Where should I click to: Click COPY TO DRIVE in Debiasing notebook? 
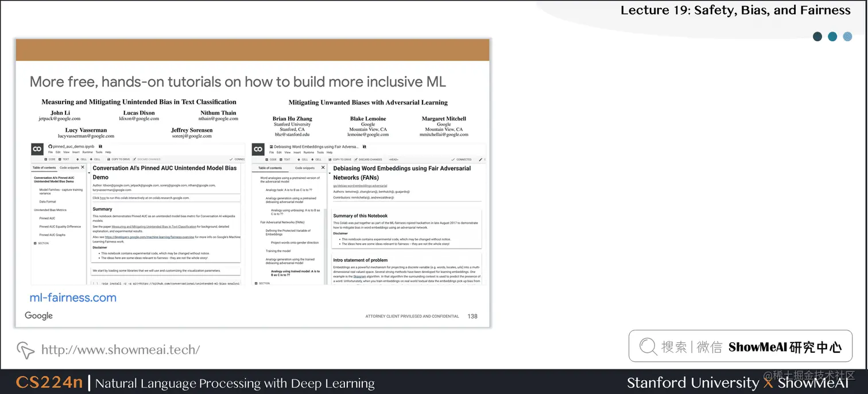pyautogui.click(x=340, y=159)
